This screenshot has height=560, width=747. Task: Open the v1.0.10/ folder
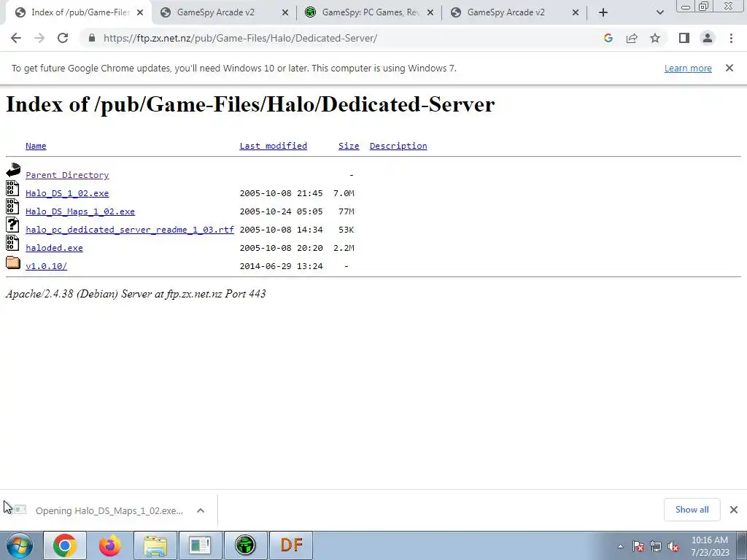point(46,265)
